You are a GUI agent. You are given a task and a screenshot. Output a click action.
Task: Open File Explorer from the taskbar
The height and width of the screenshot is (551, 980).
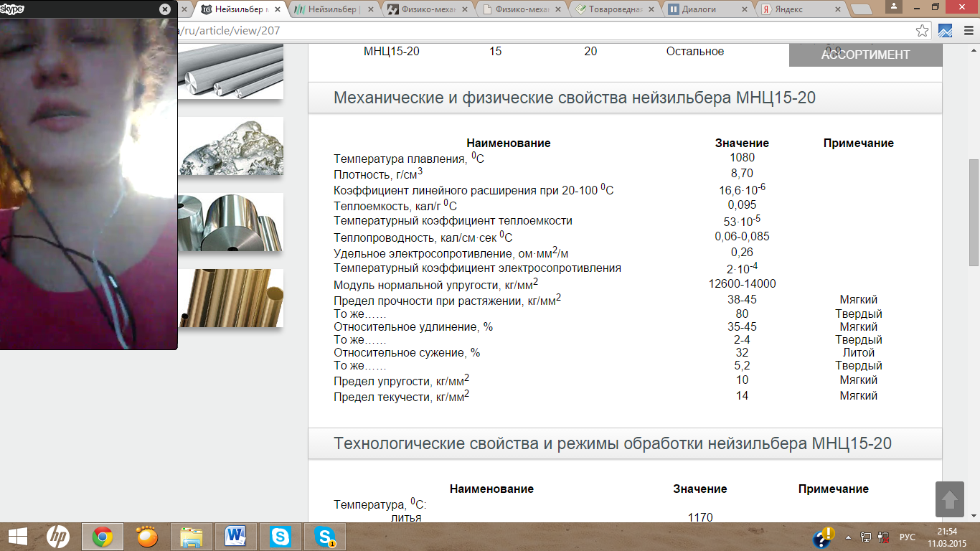[192, 537]
